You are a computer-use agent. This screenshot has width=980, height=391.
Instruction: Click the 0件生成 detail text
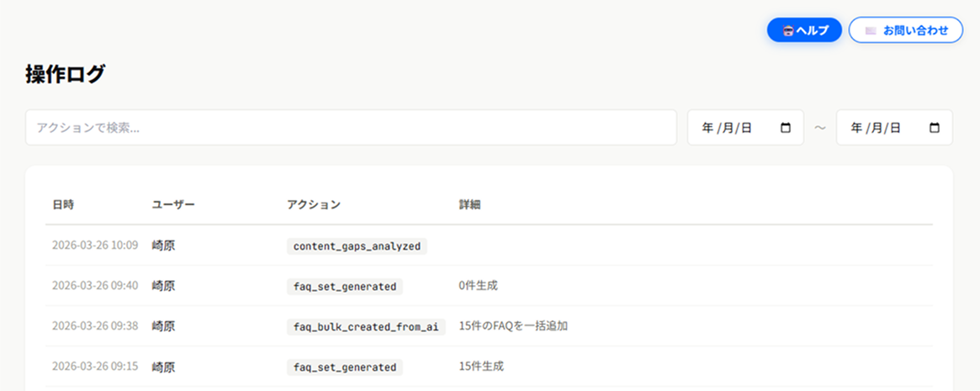tap(478, 286)
